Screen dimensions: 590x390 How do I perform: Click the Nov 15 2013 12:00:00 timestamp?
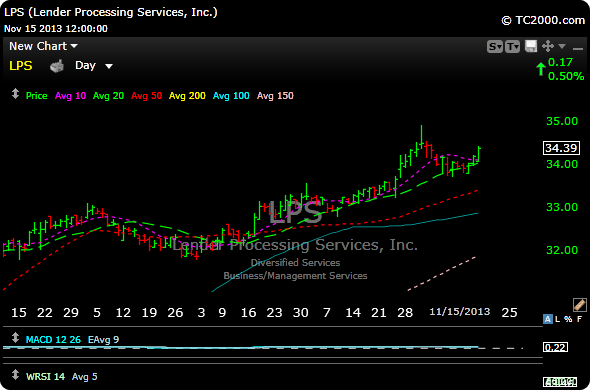point(56,29)
